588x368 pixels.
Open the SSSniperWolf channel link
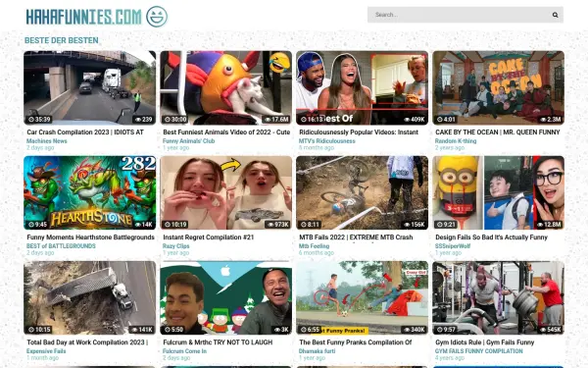(x=452, y=246)
